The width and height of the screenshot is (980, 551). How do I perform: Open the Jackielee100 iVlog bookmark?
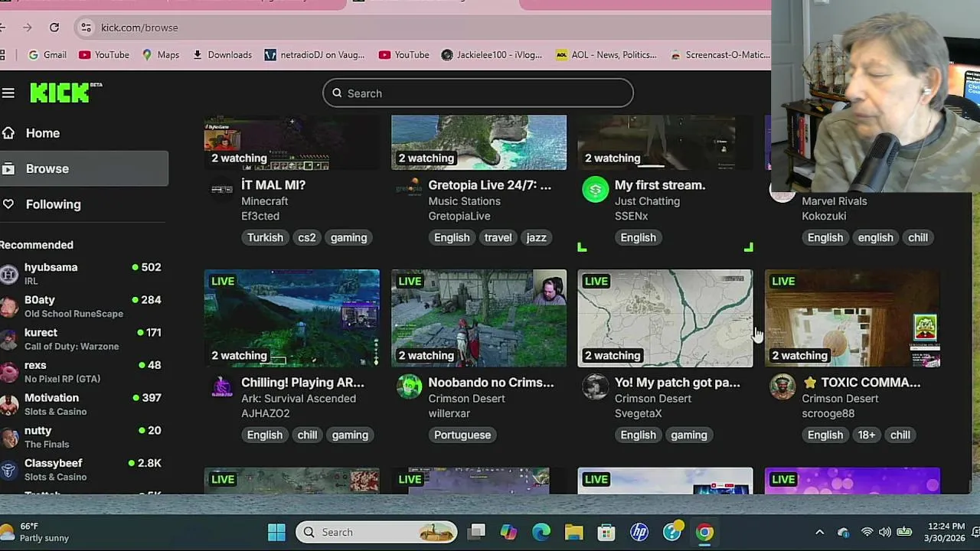492,55
